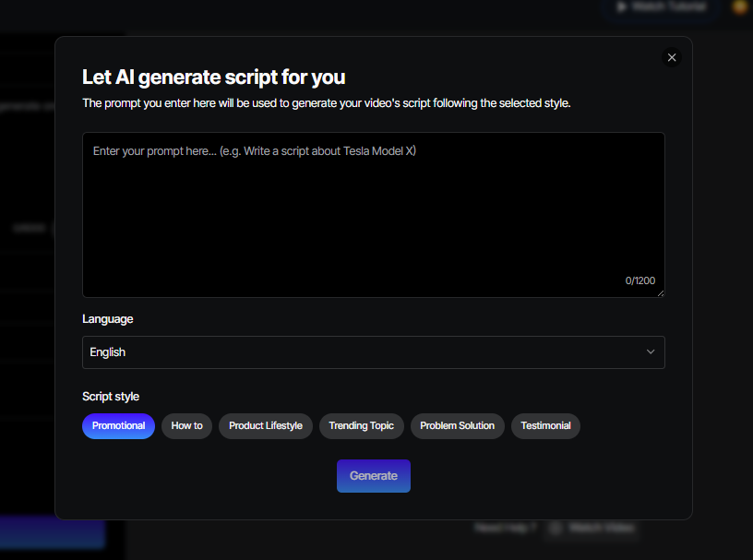Open the profile avatar in top corner

point(740,7)
